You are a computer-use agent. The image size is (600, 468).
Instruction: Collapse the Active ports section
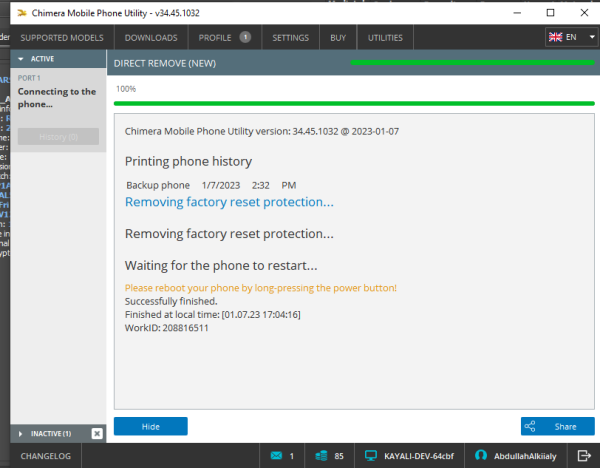pos(21,59)
